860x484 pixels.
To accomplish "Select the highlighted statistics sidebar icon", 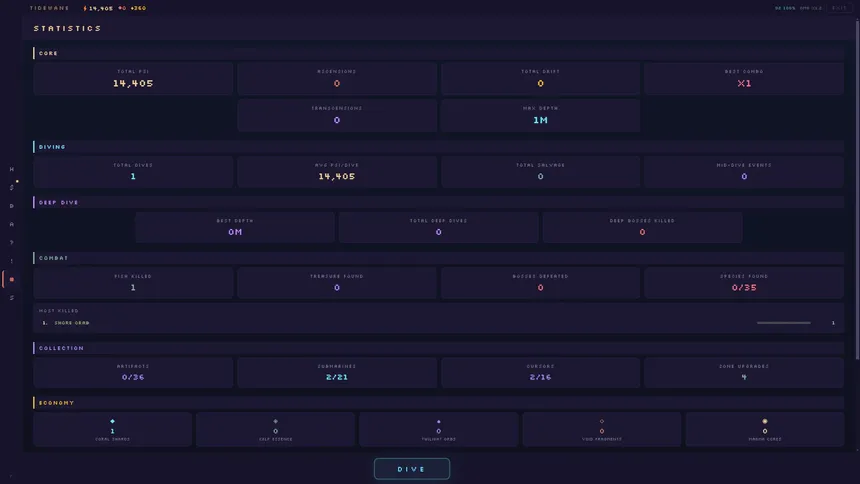I will point(12,279).
